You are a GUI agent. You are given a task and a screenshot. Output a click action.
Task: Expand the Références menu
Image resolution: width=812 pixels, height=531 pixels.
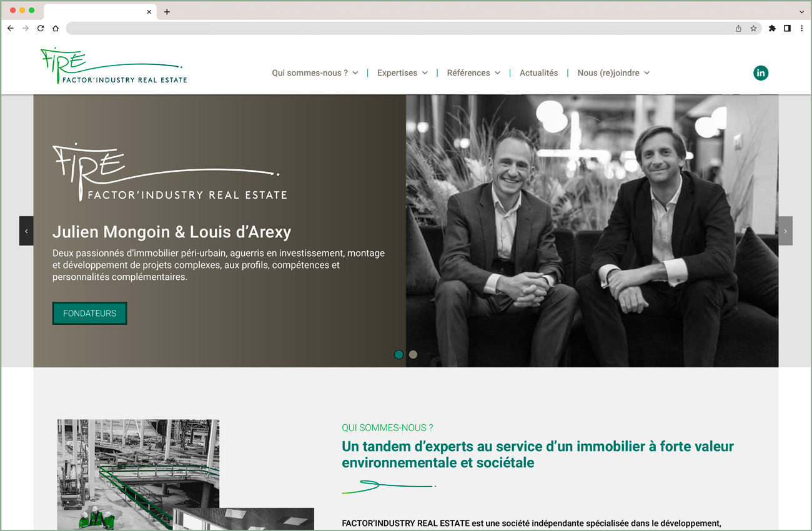point(473,73)
